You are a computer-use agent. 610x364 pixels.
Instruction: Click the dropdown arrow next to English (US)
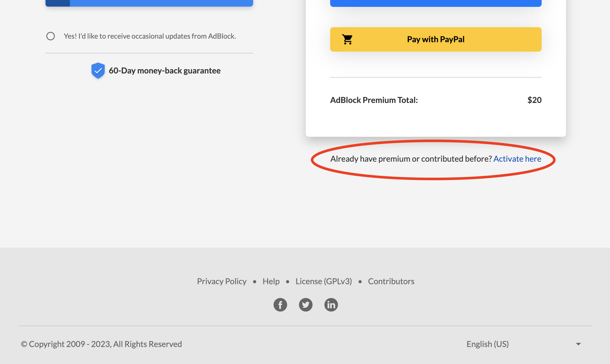(578, 343)
